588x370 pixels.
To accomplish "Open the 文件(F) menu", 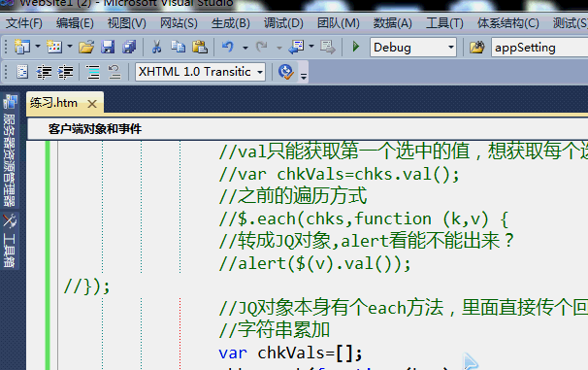I will pos(24,23).
